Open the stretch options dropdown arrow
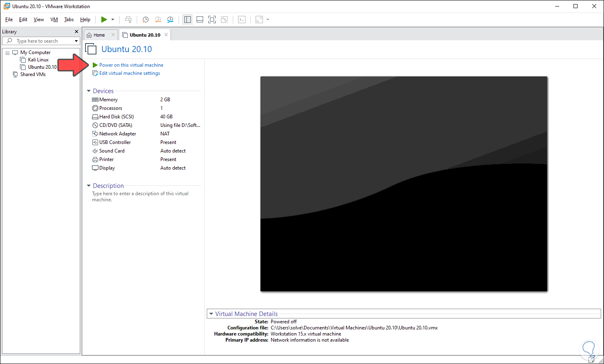 click(268, 20)
